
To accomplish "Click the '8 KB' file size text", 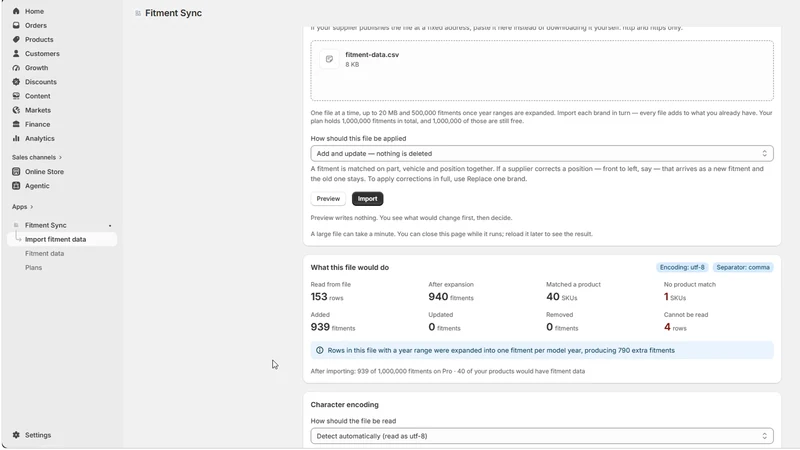I will pos(352,65).
